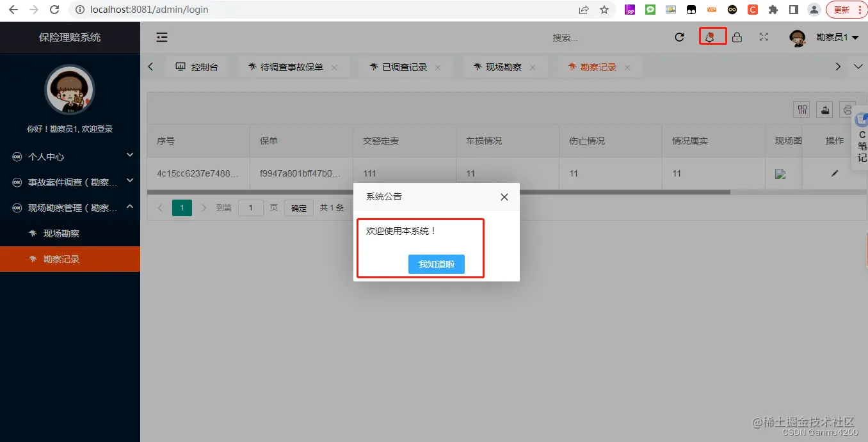Toggle the sidebar with the hamburger icon
The width and height of the screenshot is (868, 442).
click(161, 37)
